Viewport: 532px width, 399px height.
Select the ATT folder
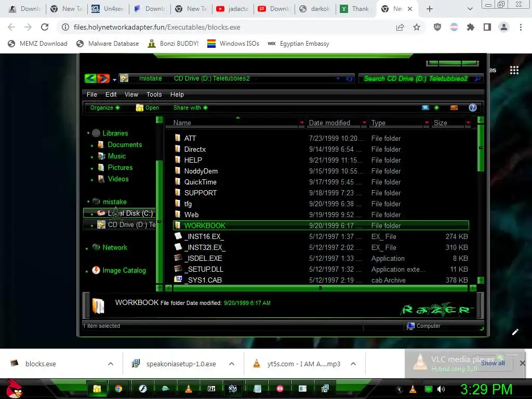(190, 138)
